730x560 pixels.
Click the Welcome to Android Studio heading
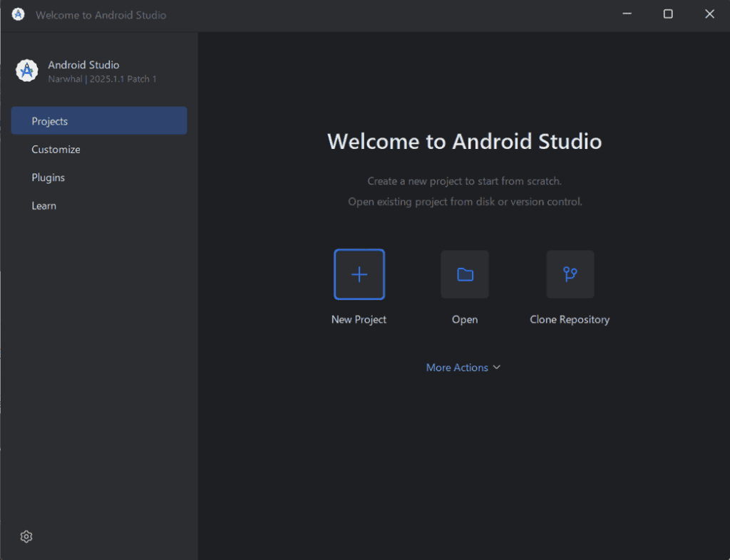[x=465, y=141]
